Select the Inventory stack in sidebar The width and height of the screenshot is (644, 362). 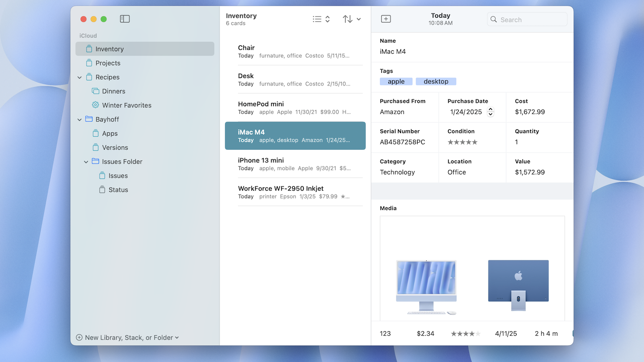pos(145,49)
